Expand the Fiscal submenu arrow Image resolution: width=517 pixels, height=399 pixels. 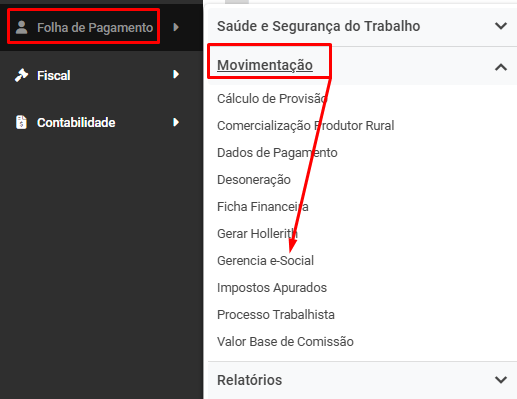coord(176,74)
